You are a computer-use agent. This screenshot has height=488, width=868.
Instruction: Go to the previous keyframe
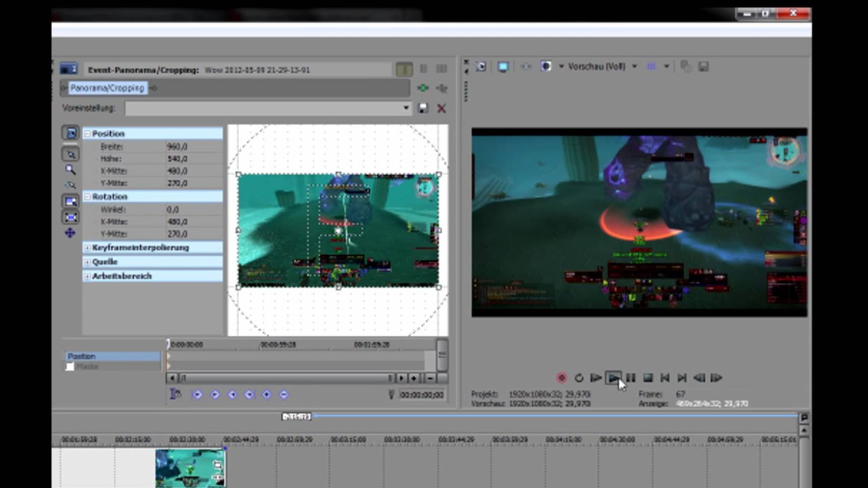point(215,394)
